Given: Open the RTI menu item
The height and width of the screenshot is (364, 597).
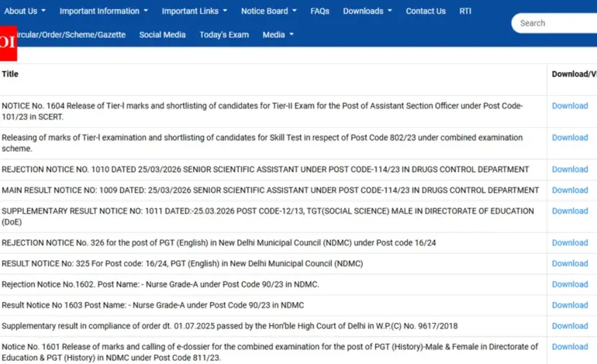Looking at the screenshot, I should pyautogui.click(x=465, y=11).
